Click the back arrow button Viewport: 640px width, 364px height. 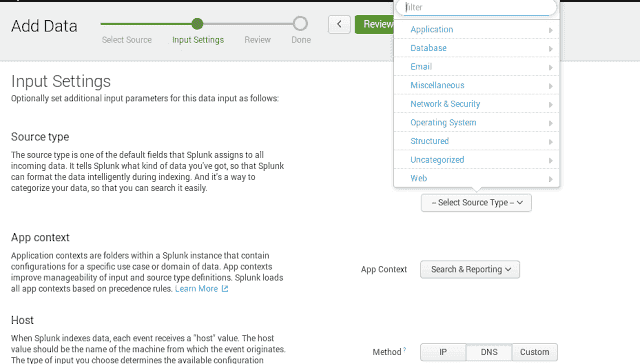(x=339, y=24)
